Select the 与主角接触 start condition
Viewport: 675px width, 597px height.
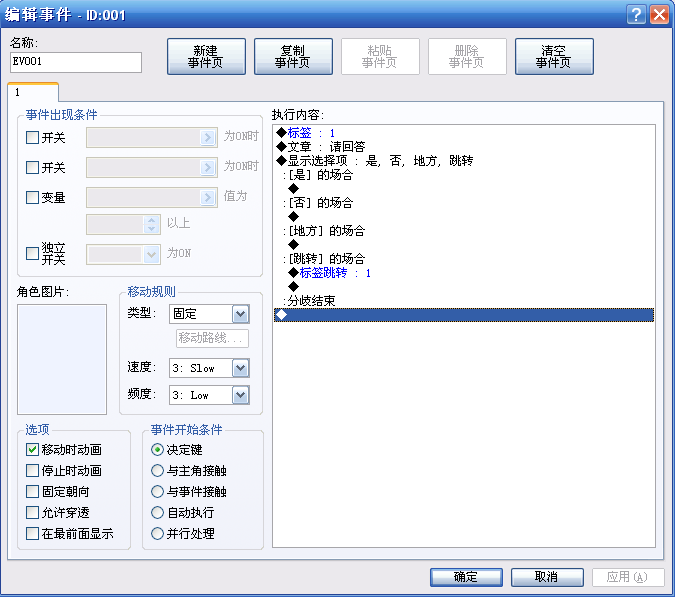click(x=157, y=470)
